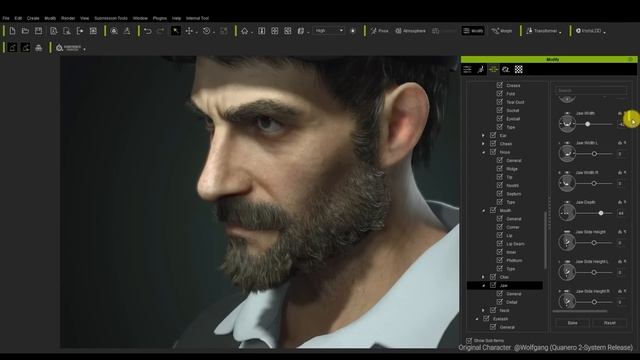Open the File menu
The image size is (640, 360).
pyautogui.click(x=6, y=18)
